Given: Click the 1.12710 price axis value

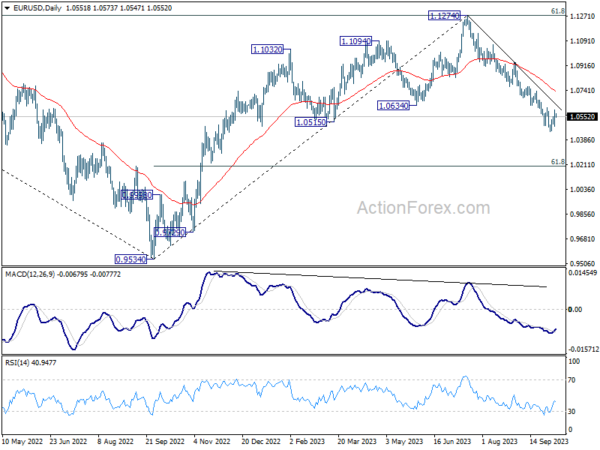Looking at the screenshot, I should 582,16.
